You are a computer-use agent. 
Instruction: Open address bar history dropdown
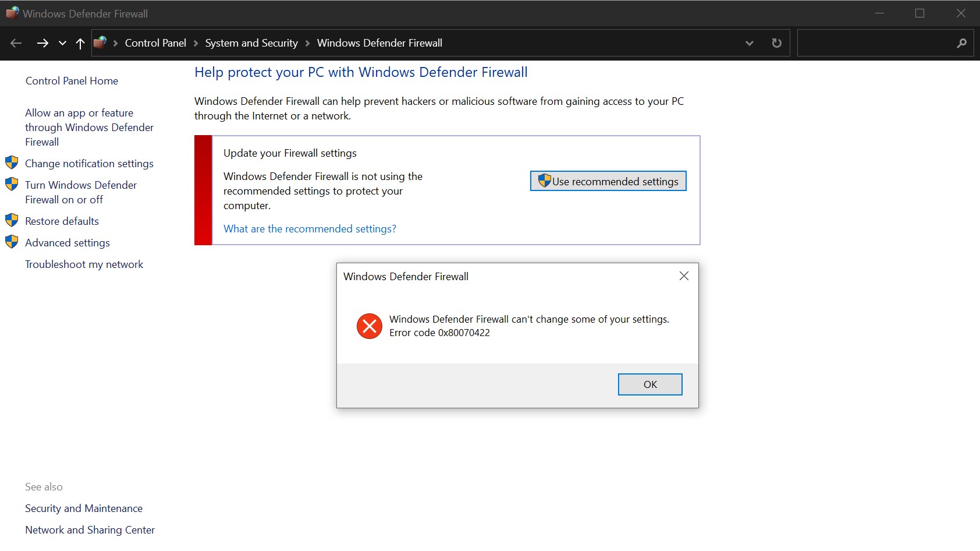tap(750, 43)
